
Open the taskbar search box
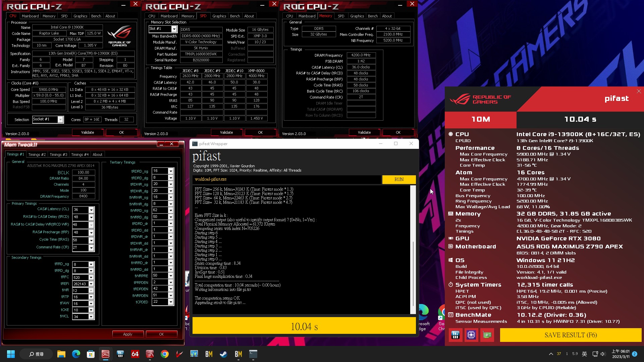[36, 354]
